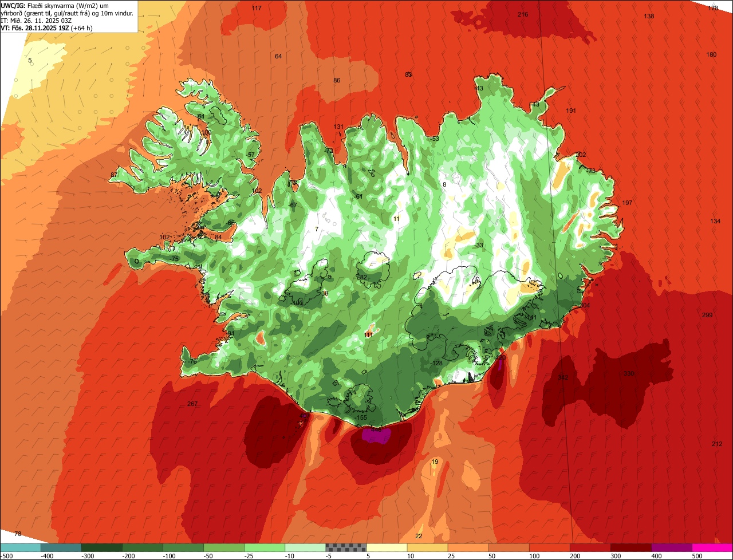This screenshot has width=733, height=560.
Task: Click the map value '-33' in the highlands
Action: (x=479, y=245)
